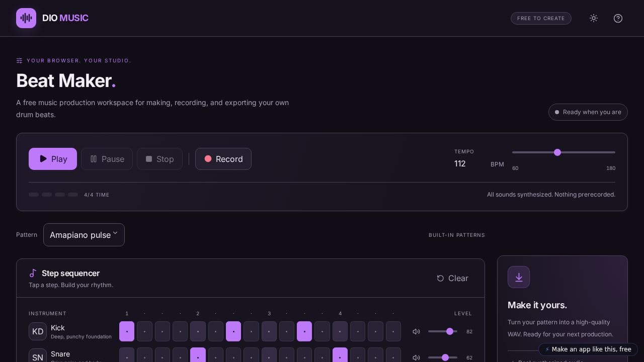Clear the step sequencer pattern
This screenshot has width=644, height=362.
452,278
